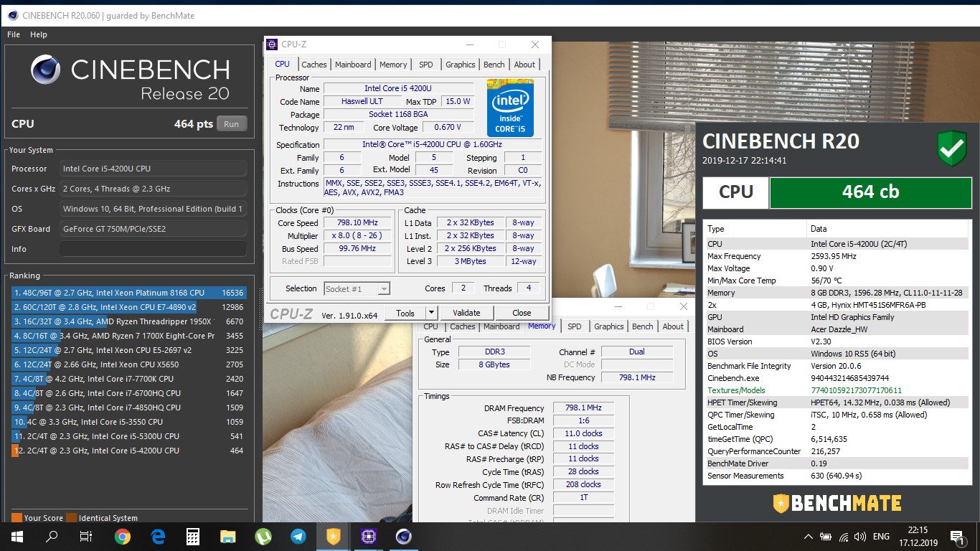
Task: Switch to BenchMate taskbar icon
Action: coord(333,536)
